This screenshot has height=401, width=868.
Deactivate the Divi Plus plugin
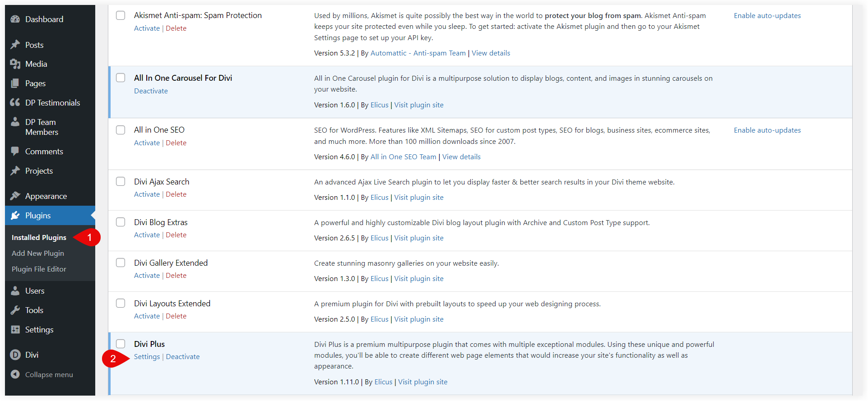(x=183, y=356)
